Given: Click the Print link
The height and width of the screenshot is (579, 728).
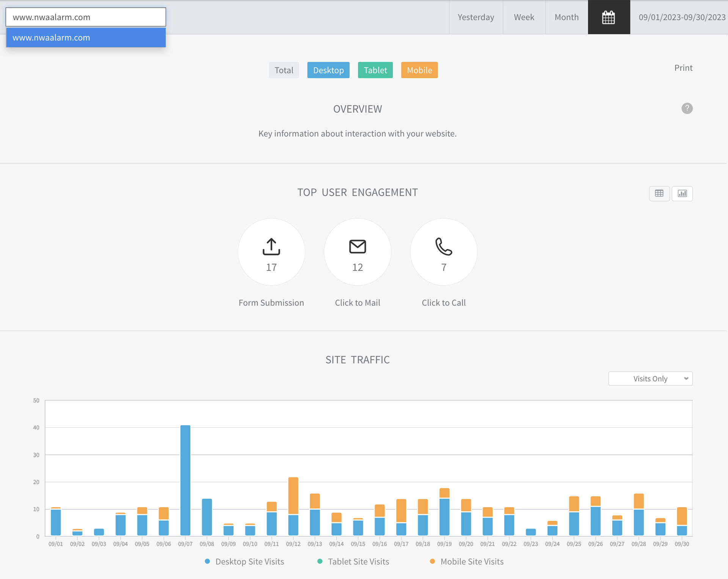Looking at the screenshot, I should (x=683, y=68).
